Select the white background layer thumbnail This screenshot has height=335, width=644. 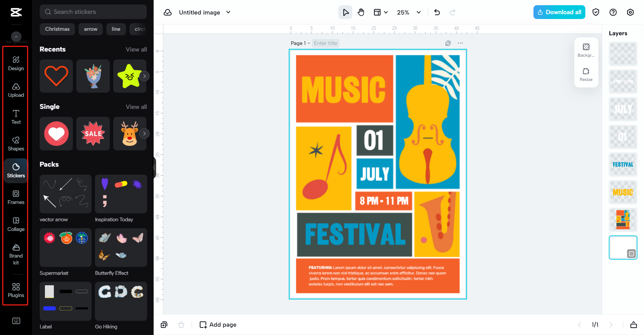tap(623, 248)
